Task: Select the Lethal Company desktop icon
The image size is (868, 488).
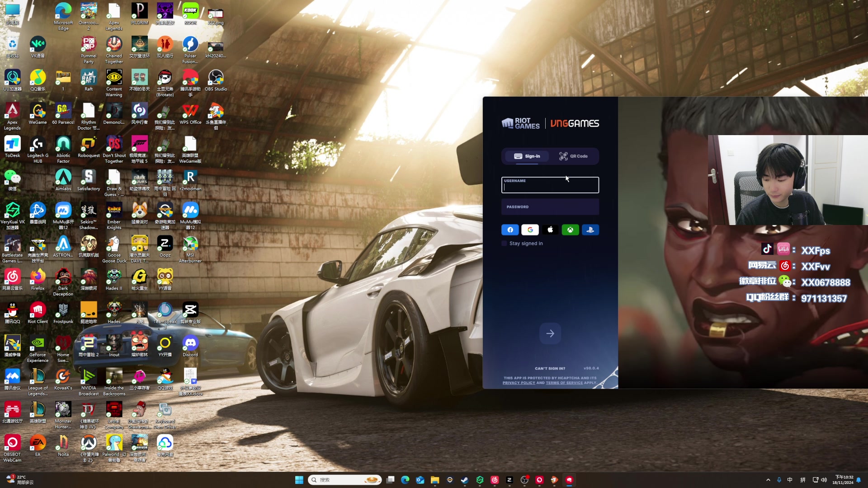Action: pos(114,415)
